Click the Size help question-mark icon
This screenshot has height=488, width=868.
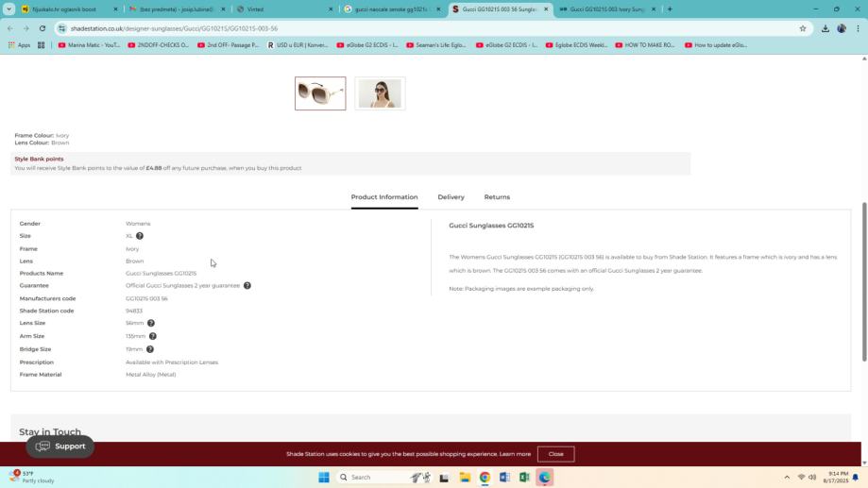140,236
